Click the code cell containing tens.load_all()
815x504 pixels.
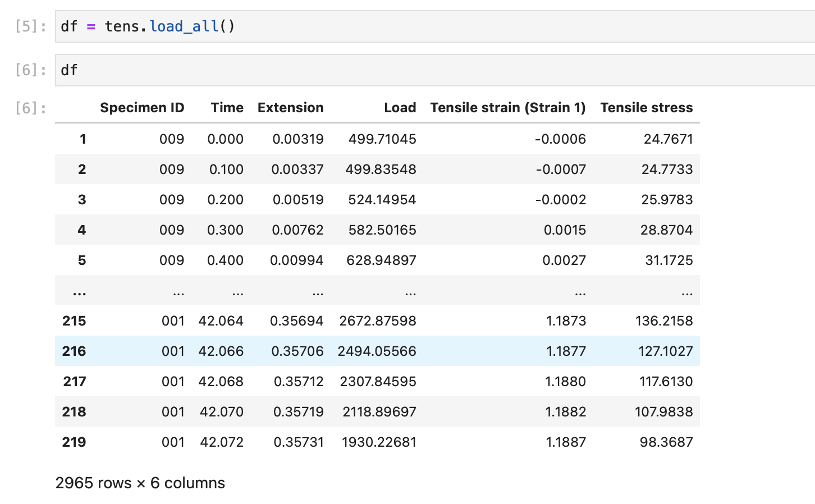click(x=435, y=26)
